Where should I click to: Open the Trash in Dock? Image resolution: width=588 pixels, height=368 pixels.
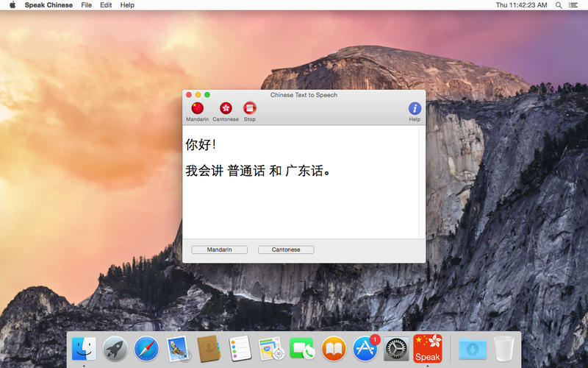pos(503,348)
